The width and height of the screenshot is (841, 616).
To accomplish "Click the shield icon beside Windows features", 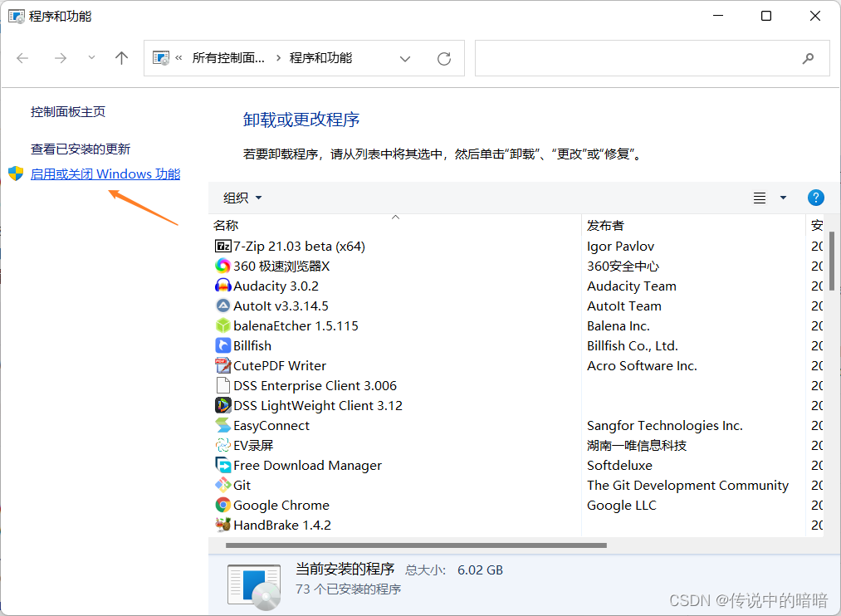I will [16, 174].
